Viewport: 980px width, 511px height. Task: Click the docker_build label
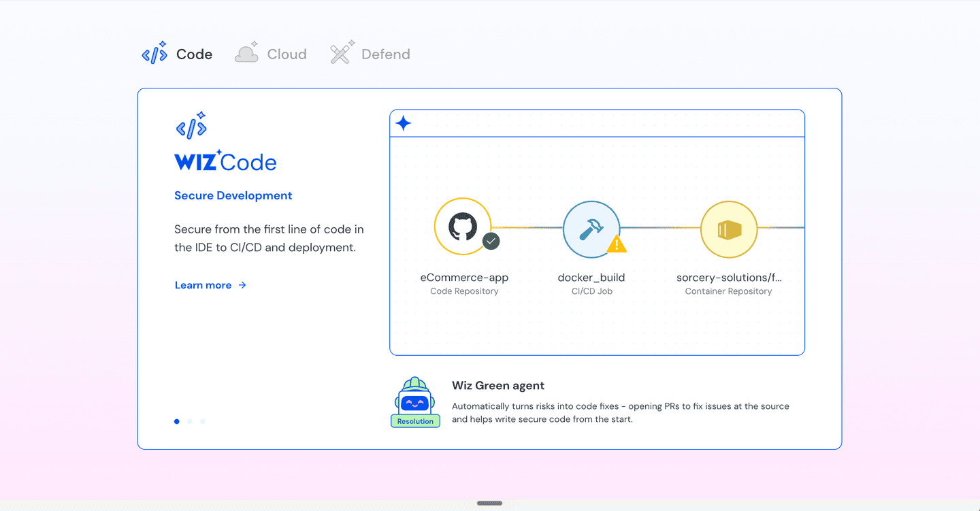(x=591, y=278)
